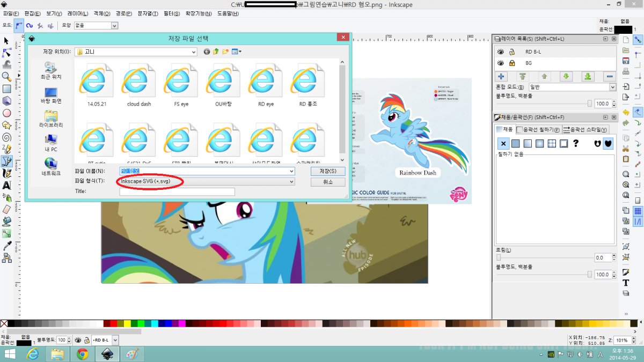644x362 pixels.
Task: Go back in save dialog
Action: 207,51
